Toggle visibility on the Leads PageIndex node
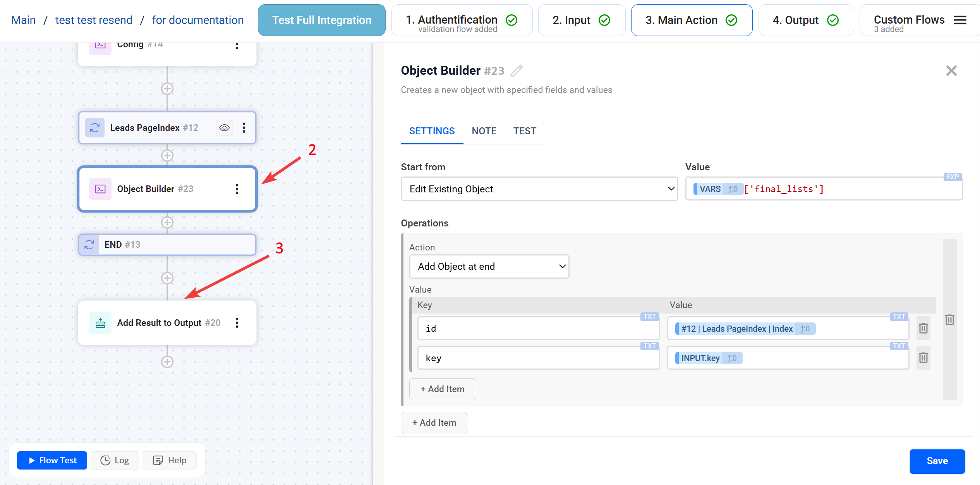 click(x=225, y=127)
